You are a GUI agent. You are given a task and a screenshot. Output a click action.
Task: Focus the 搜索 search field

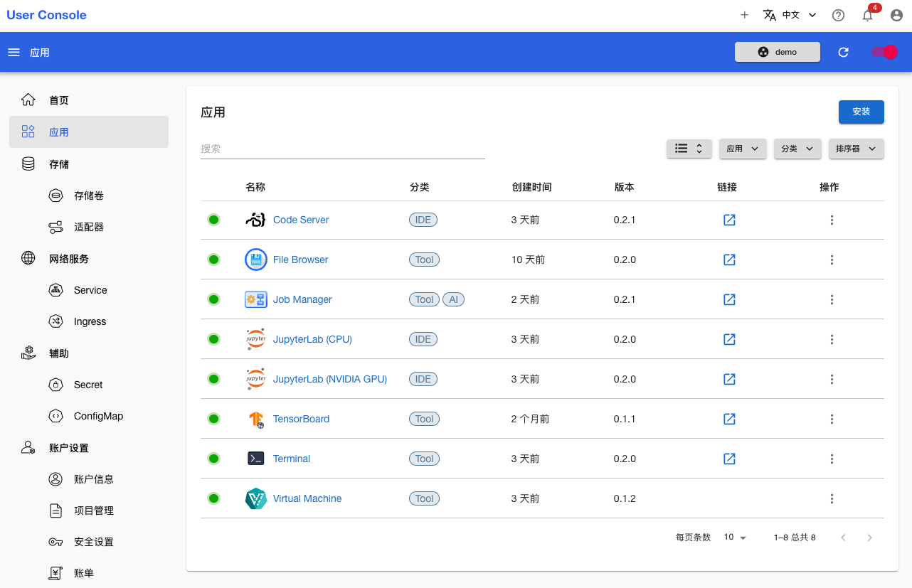click(x=343, y=149)
